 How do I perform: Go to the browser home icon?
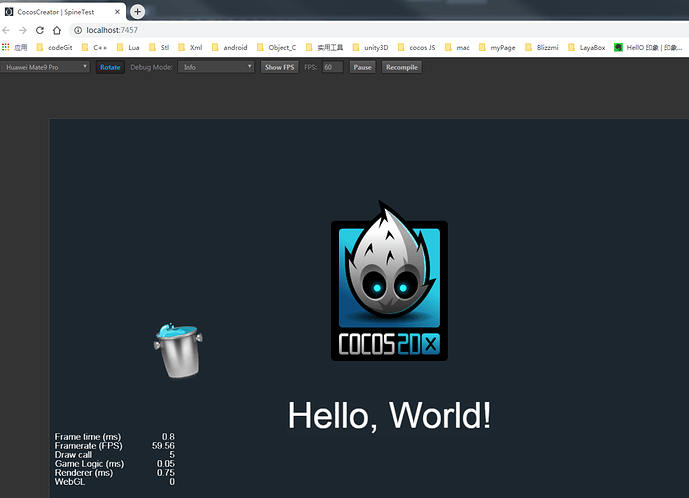click(x=57, y=30)
